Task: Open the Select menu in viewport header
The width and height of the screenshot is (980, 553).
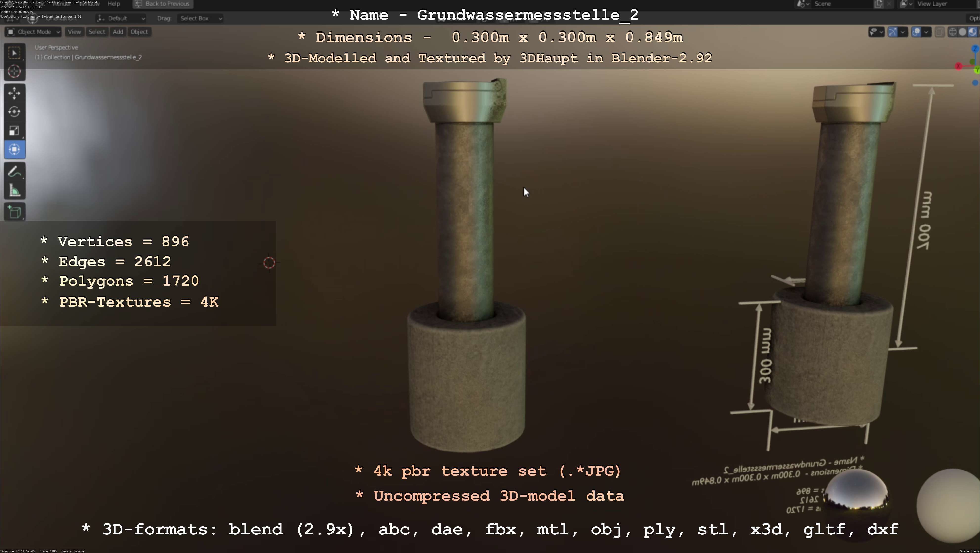Action: tap(97, 32)
